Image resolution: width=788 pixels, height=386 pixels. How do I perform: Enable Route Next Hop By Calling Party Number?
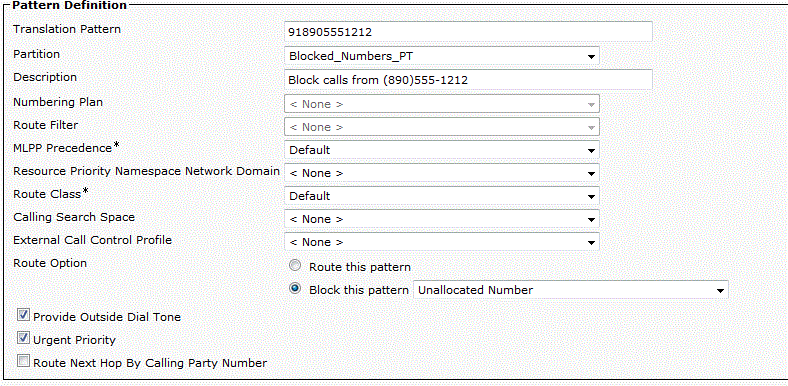point(23,361)
